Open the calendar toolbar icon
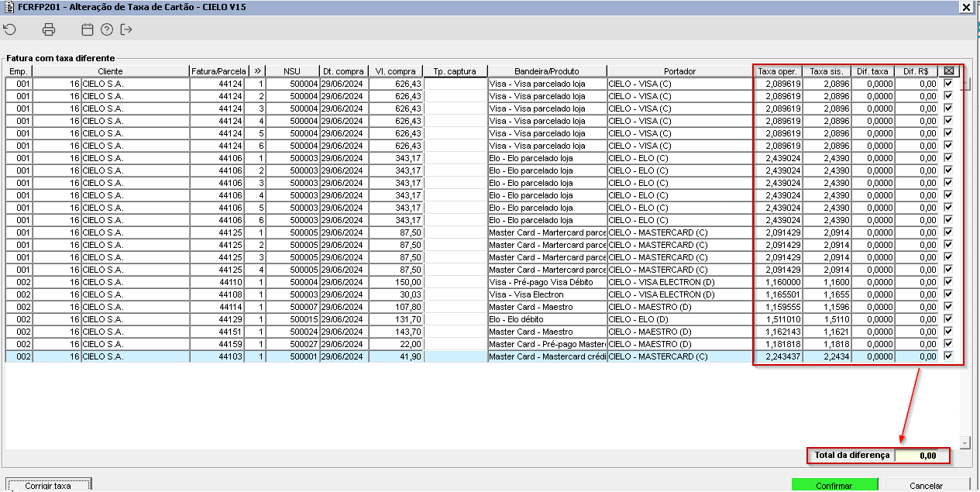The width and height of the screenshot is (980, 492). click(x=88, y=29)
